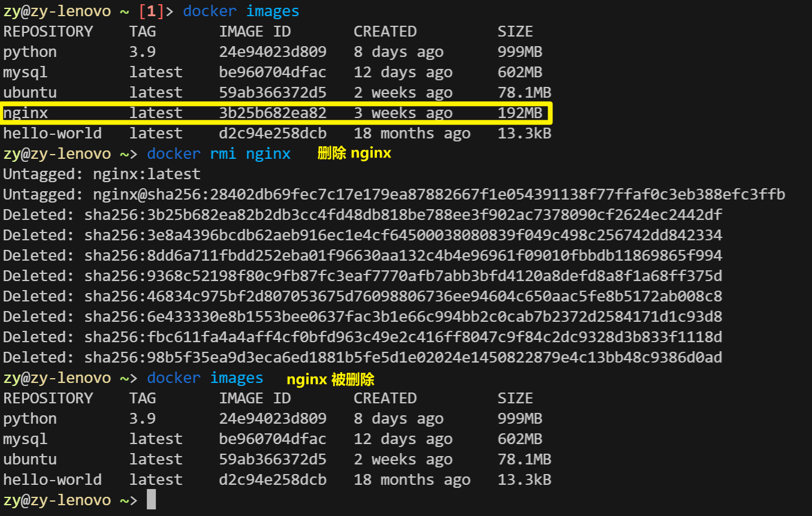Click mysql repository name in second listing
Image resolution: width=812 pixels, height=516 pixels.
[25, 439]
